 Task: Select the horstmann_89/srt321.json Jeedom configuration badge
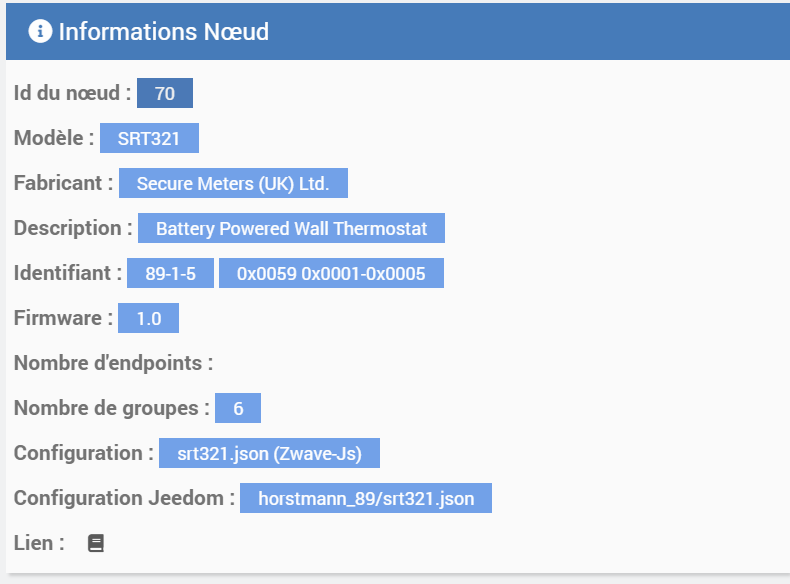pos(366,498)
